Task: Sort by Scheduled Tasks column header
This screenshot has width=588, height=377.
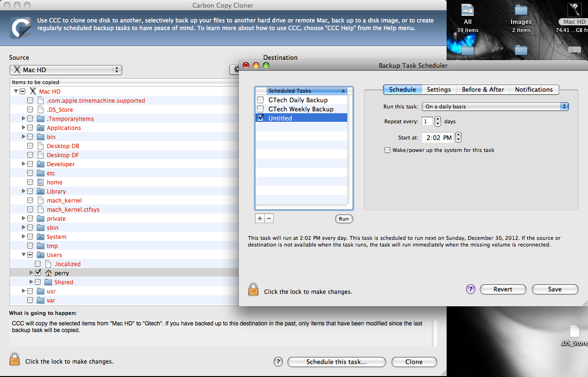Action: (307, 91)
